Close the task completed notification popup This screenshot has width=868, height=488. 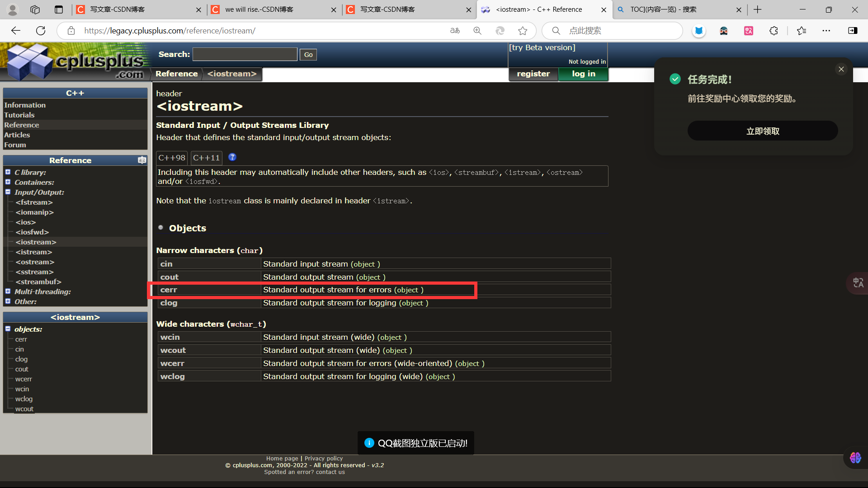[841, 69]
